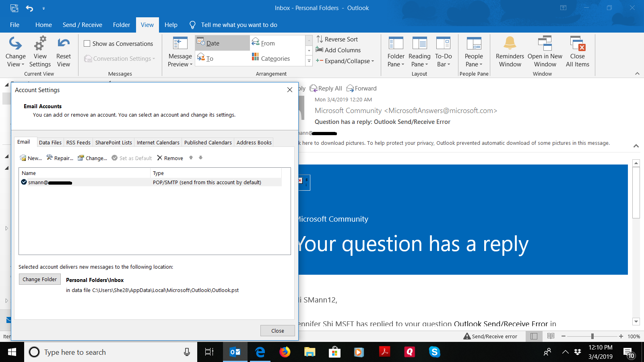Click zoom out minus button
644x362 pixels.
563,336
